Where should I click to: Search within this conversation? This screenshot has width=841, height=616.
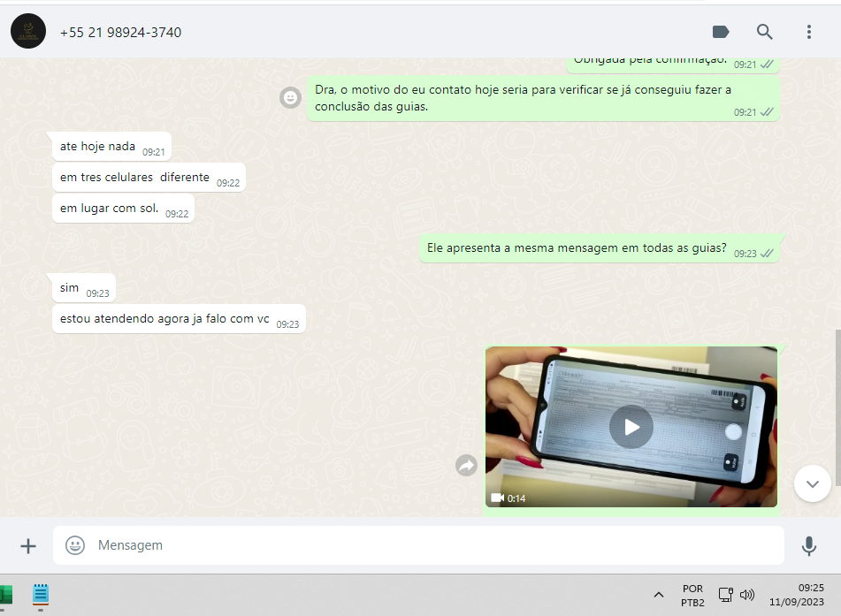pos(764,32)
